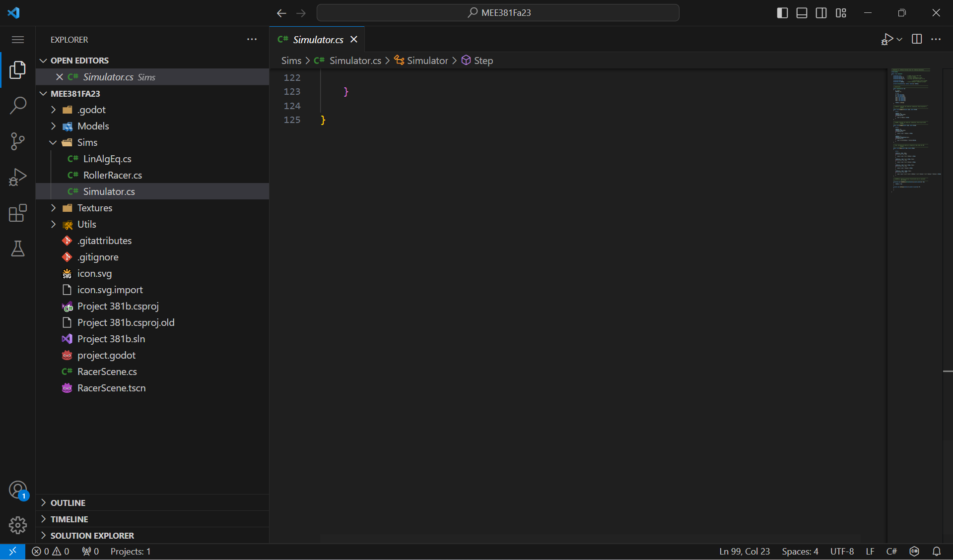The height and width of the screenshot is (560, 953).
Task: Toggle the secondary sidebar
Action: tap(821, 13)
